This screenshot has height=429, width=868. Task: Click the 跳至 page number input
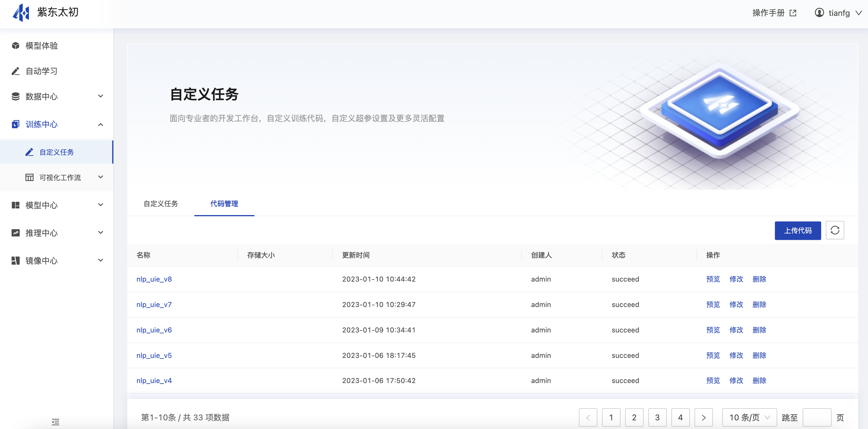click(817, 417)
